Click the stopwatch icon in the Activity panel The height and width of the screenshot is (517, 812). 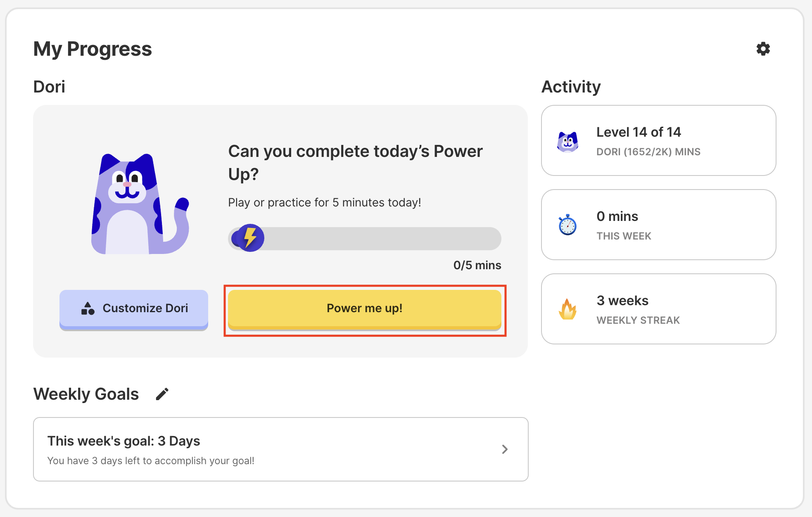tap(567, 225)
